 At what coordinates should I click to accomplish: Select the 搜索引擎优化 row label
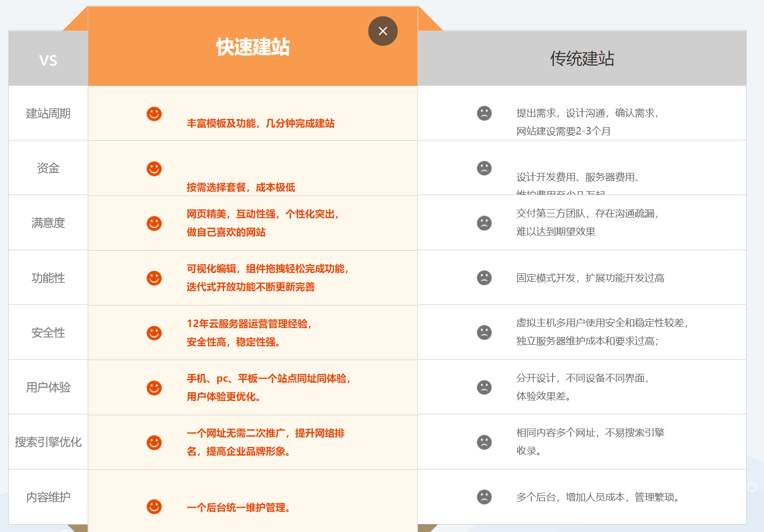(48, 442)
